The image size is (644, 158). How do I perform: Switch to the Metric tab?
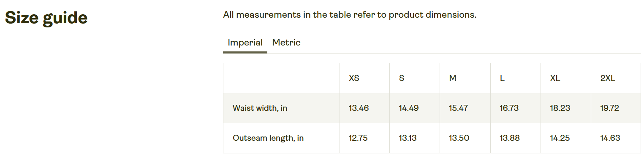(x=286, y=43)
